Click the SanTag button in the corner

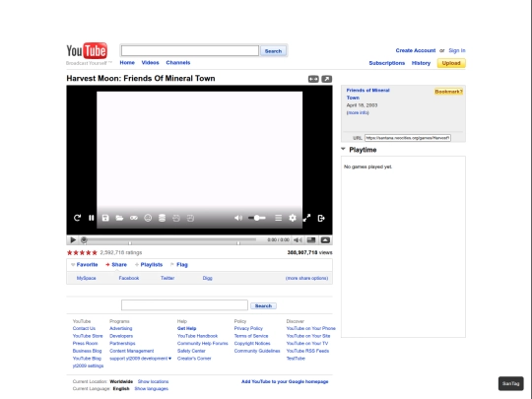[x=510, y=384]
